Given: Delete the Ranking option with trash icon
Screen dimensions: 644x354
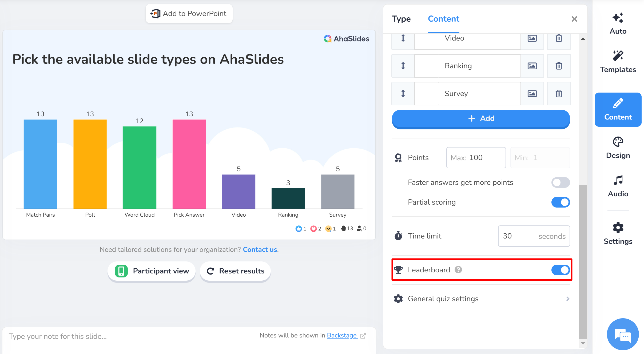Looking at the screenshot, I should 559,66.
